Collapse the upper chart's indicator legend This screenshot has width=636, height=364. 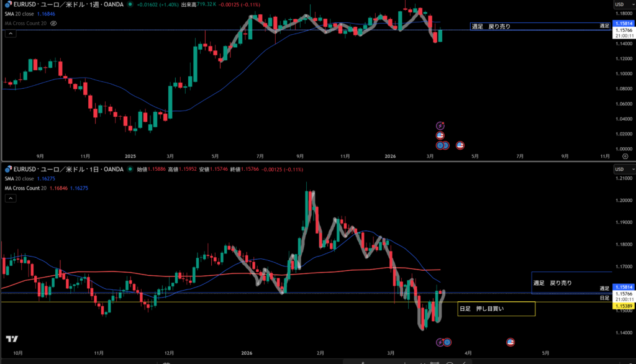coord(10,35)
